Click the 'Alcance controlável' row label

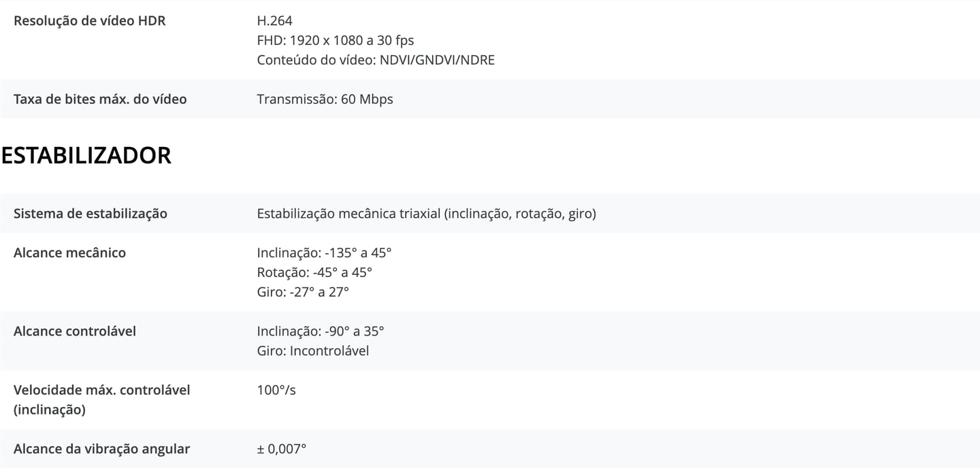click(x=75, y=331)
